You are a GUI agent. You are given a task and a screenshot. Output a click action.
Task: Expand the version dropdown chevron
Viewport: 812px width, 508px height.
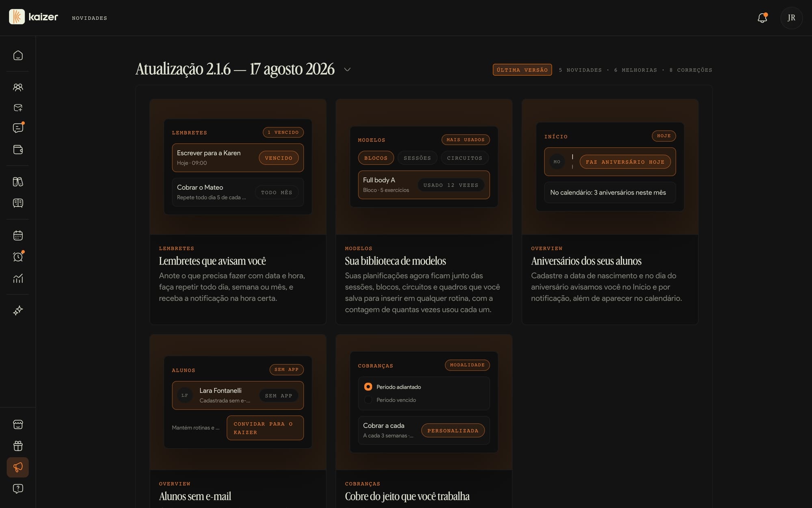tap(347, 69)
